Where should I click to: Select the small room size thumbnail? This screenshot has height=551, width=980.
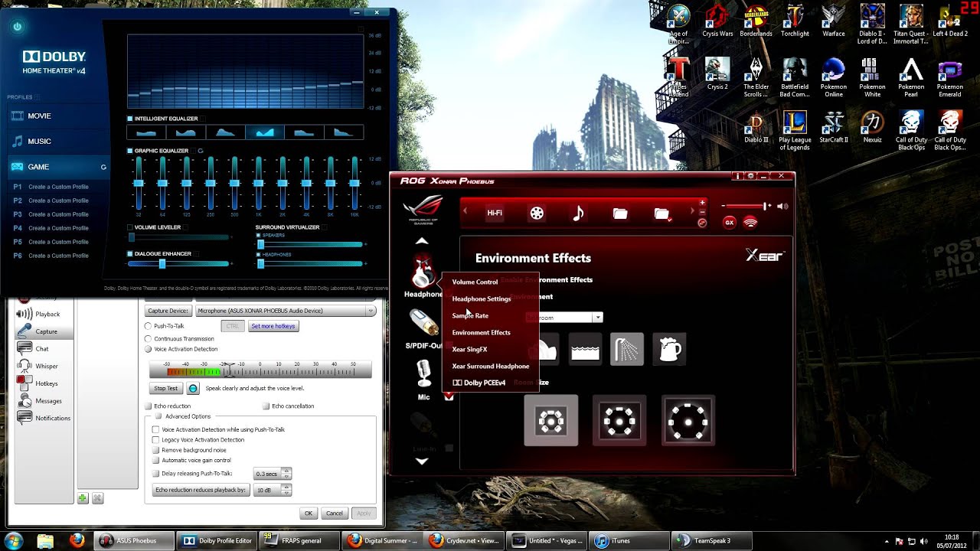tap(551, 420)
